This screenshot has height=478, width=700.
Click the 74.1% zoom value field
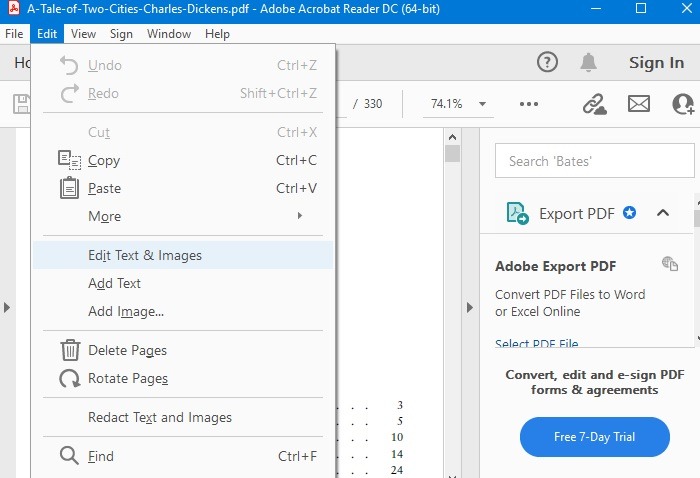447,104
